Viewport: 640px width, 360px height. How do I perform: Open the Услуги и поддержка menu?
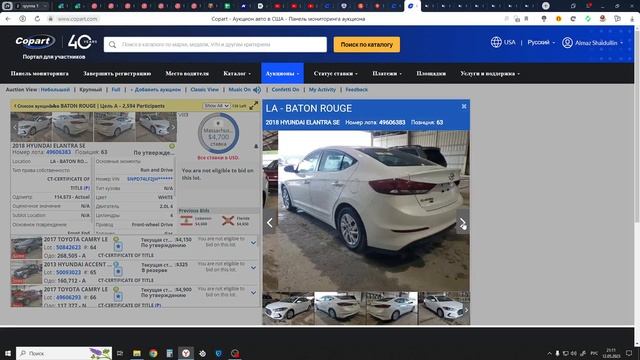490,73
